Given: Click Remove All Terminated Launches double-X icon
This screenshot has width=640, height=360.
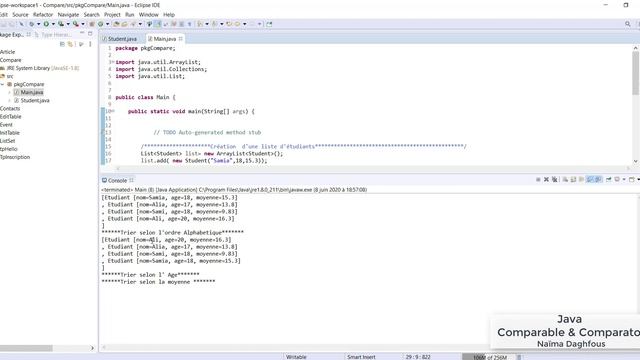Looking at the screenshot, I should (x=554, y=180).
